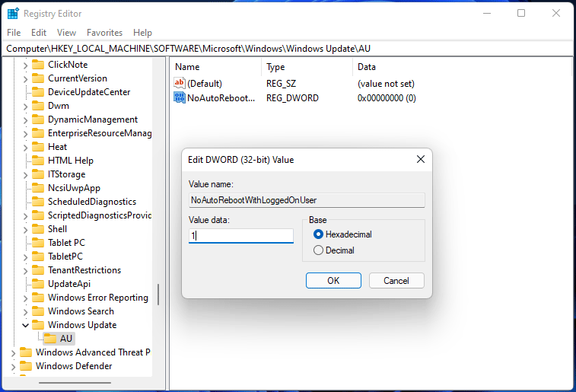Click the ITStorage folder icon
Screen dimensions: 576x392
38,174
